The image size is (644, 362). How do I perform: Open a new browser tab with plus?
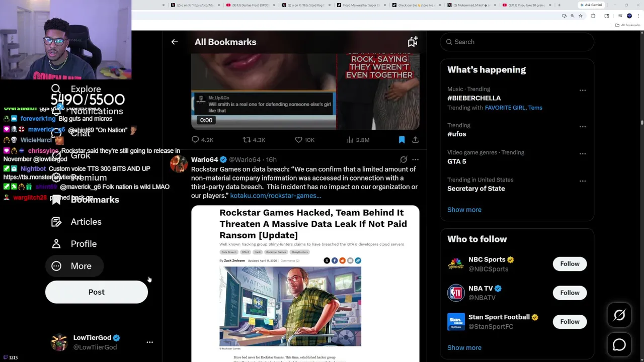[559, 5]
